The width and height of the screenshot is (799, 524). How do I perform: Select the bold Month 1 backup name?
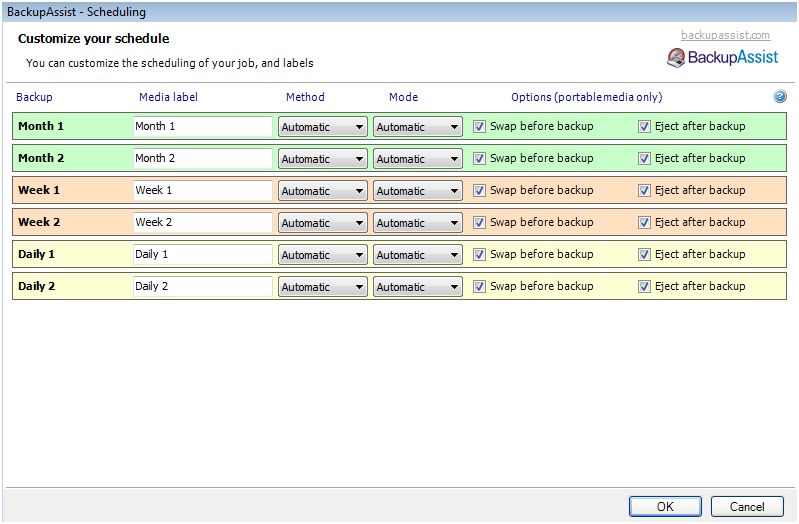[41, 126]
